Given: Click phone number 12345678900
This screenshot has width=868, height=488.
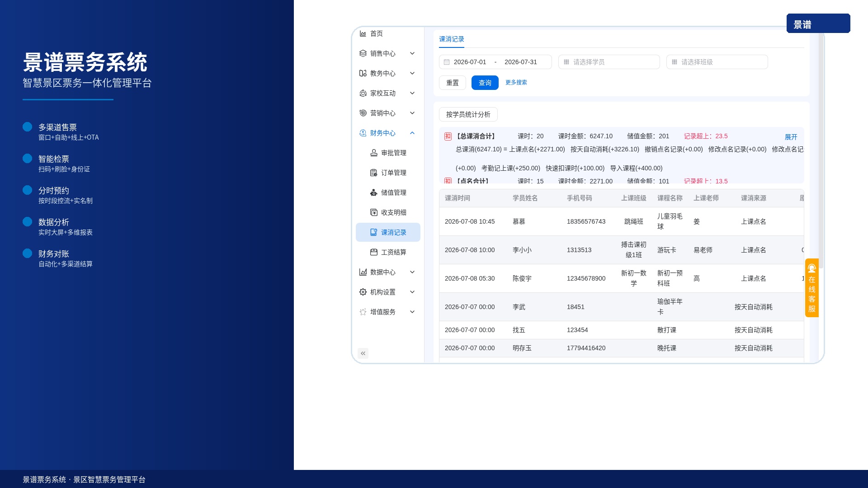Looking at the screenshot, I should 586,278.
